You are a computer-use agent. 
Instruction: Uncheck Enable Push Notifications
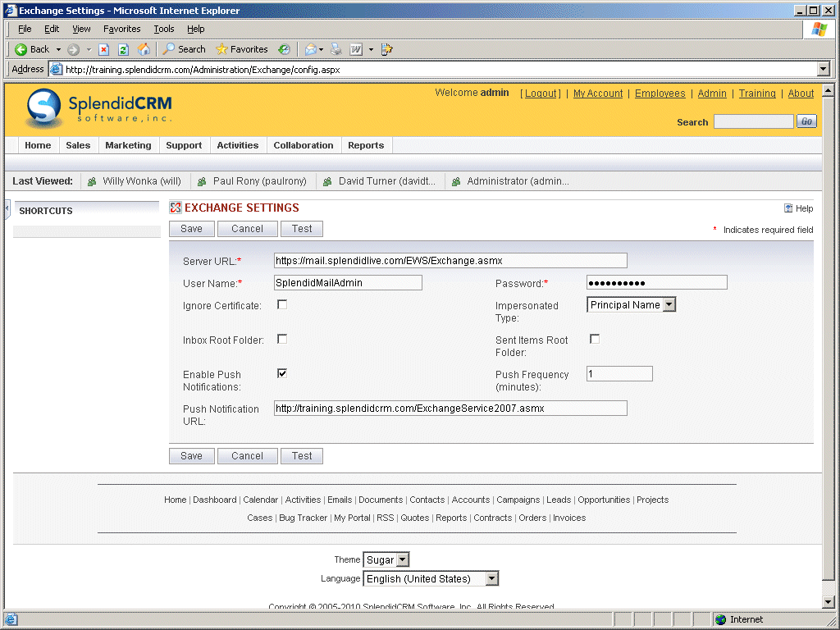[282, 373]
